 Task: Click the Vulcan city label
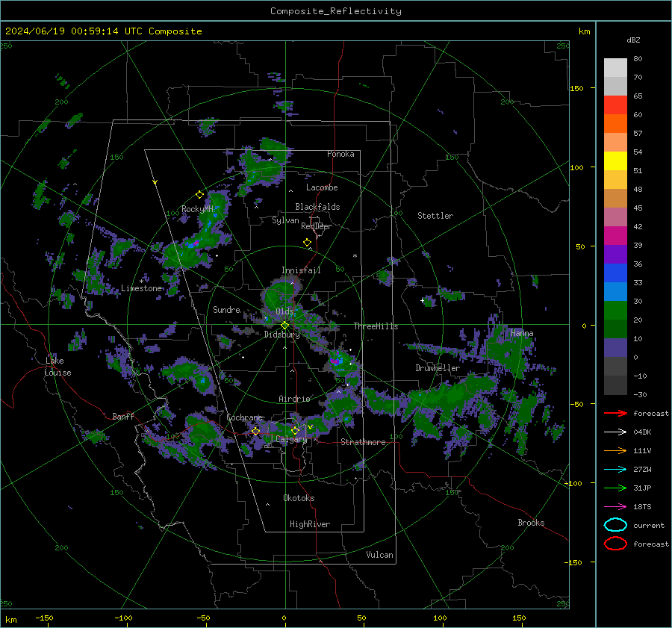[x=379, y=555]
